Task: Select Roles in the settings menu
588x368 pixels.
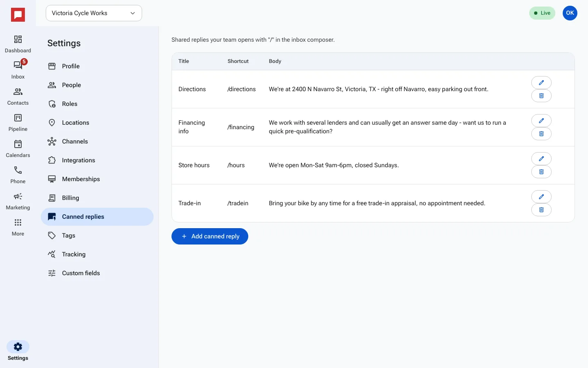Action: [97, 104]
